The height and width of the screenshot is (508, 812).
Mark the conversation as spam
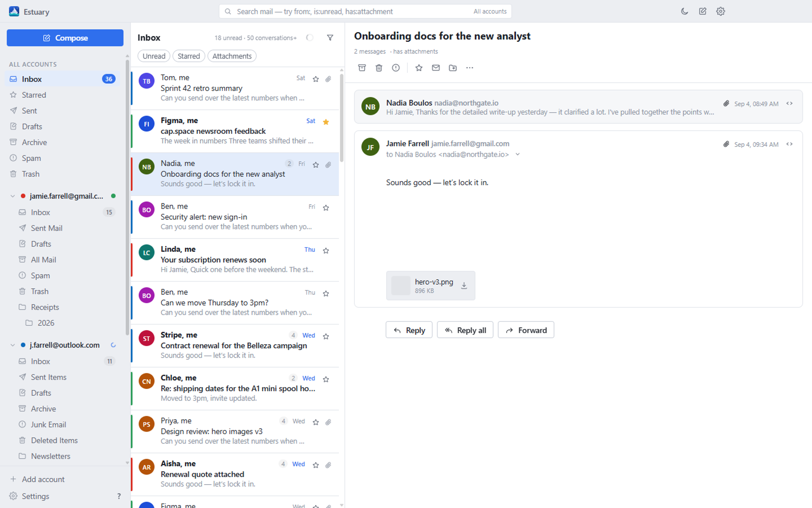click(396, 68)
